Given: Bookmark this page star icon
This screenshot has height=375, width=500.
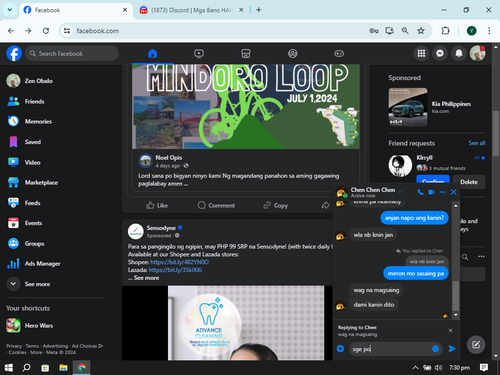Looking at the screenshot, I should [421, 31].
